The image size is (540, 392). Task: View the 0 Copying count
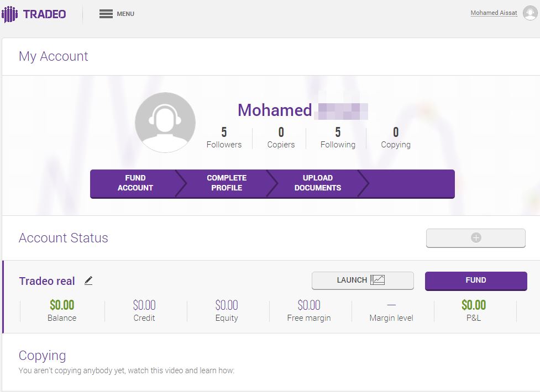coord(396,137)
